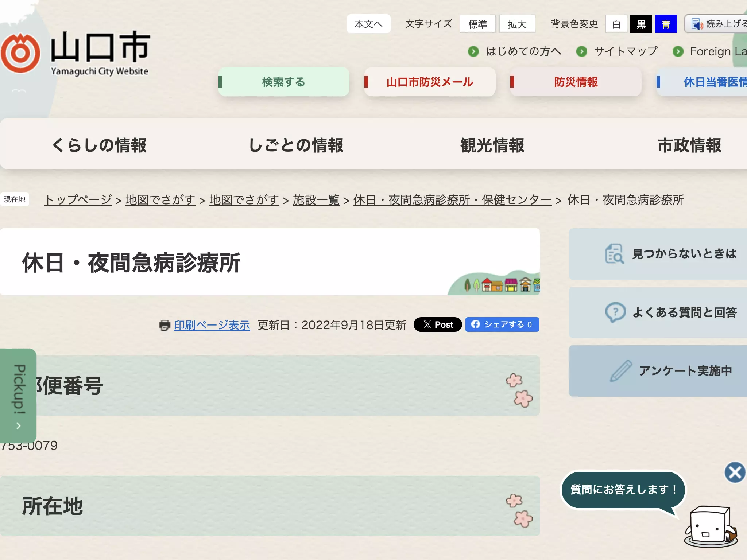747x560 pixels.
Task: Open 休日当番医情報 button
Action: coord(702,82)
